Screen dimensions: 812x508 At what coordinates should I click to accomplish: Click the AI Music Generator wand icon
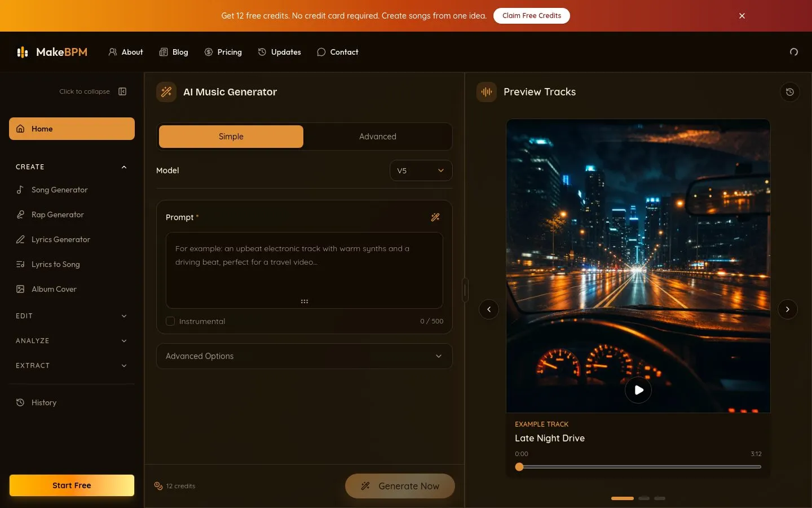[166, 92]
